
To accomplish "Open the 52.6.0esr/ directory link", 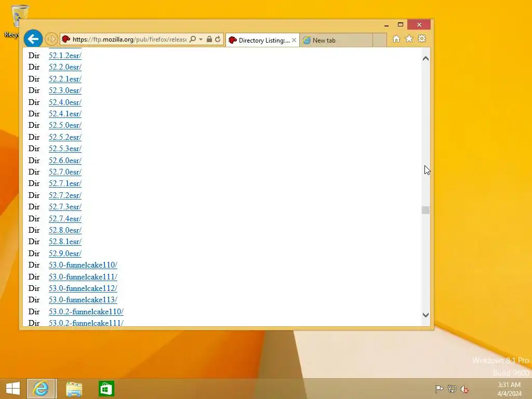I will [x=65, y=160].
